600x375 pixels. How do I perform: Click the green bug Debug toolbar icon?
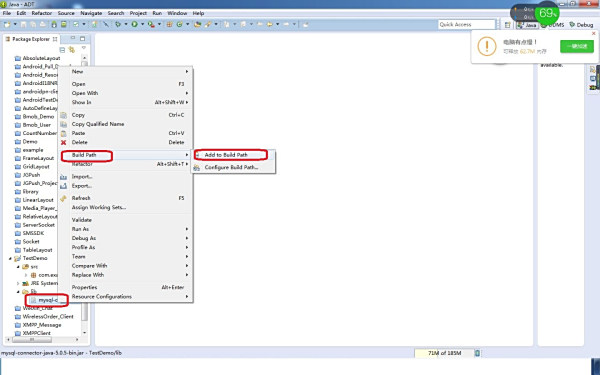pyautogui.click(x=118, y=24)
